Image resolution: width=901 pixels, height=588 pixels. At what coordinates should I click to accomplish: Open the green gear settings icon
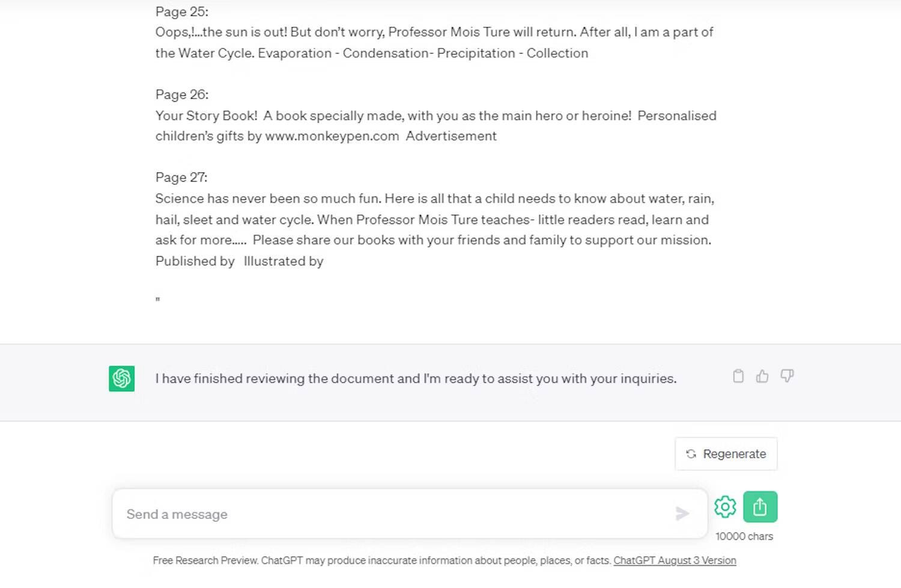[x=725, y=507]
